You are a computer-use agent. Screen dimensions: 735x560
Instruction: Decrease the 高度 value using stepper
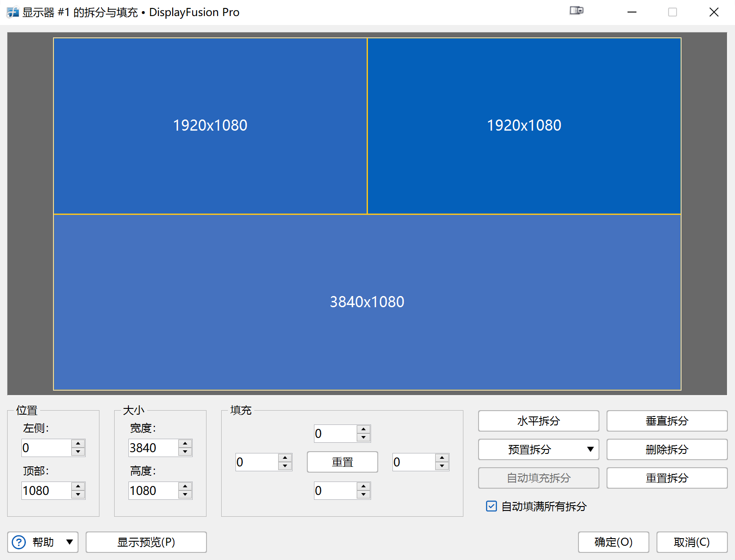185,495
